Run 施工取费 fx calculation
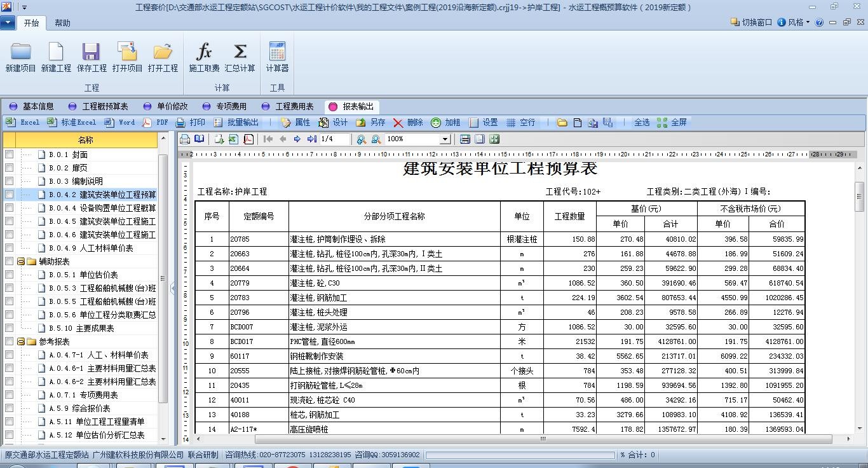868x468 pixels. (x=204, y=57)
